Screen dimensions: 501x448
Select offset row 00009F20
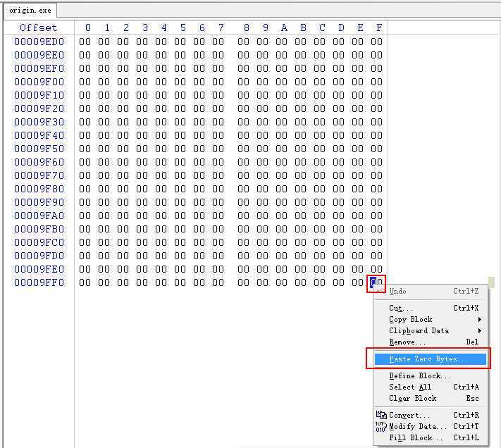click(39, 108)
